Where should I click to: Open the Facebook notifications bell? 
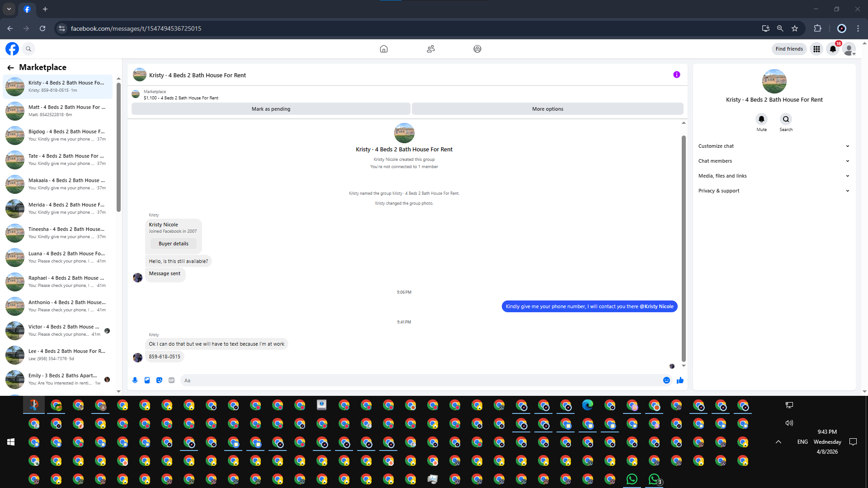coord(833,49)
